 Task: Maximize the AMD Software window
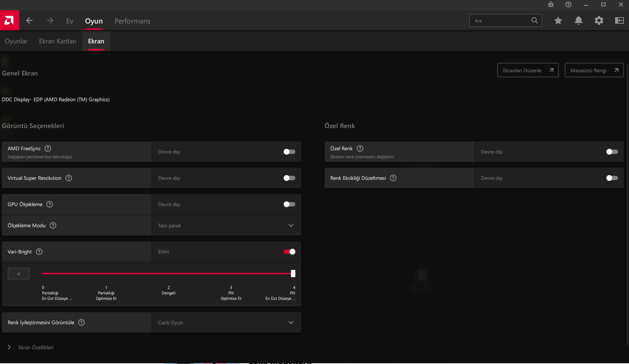coord(603,4)
